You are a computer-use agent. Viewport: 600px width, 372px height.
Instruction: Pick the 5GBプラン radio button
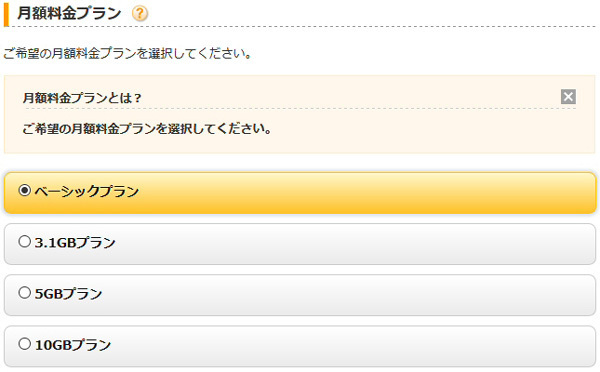pyautogui.click(x=24, y=293)
